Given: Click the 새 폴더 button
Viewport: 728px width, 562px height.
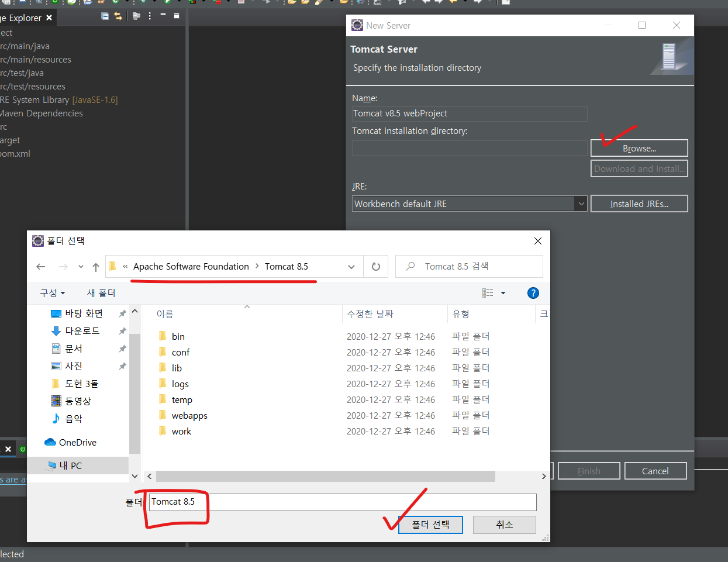Looking at the screenshot, I should pyautogui.click(x=101, y=293).
